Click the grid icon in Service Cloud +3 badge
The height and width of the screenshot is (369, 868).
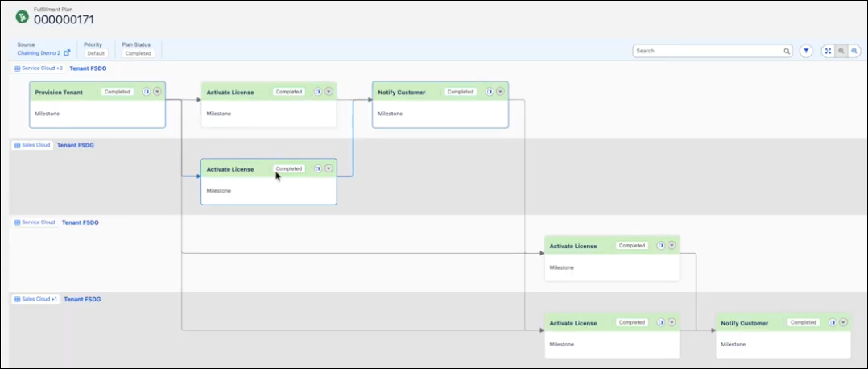coord(17,68)
